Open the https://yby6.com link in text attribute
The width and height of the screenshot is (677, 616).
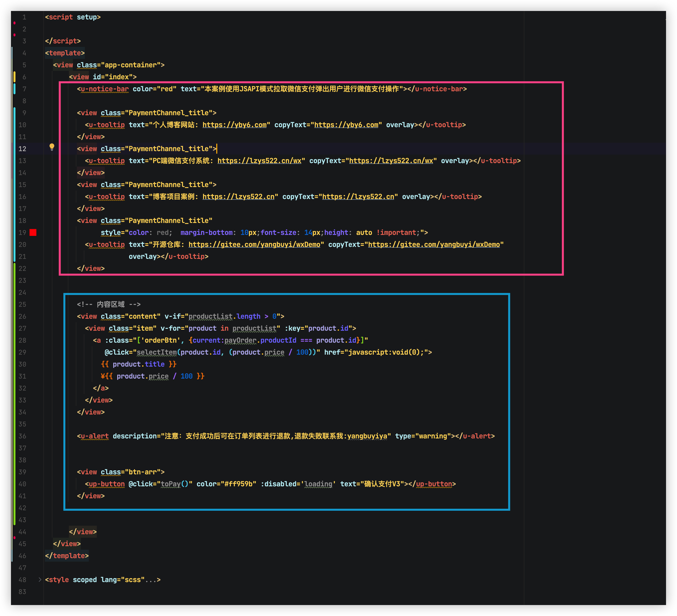(234, 125)
